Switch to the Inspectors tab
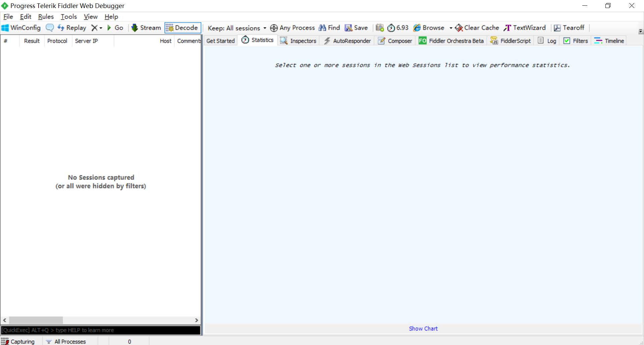Viewport: 644px width, 345px height. [298, 41]
